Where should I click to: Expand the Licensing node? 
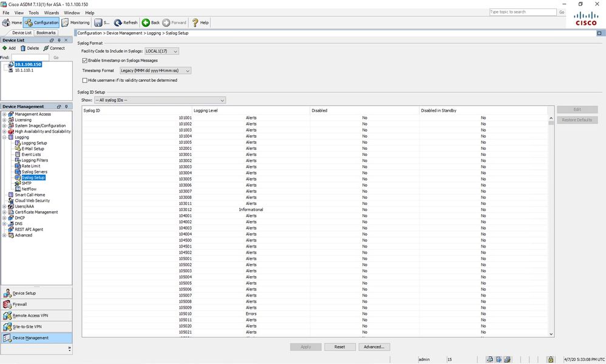tap(4, 120)
